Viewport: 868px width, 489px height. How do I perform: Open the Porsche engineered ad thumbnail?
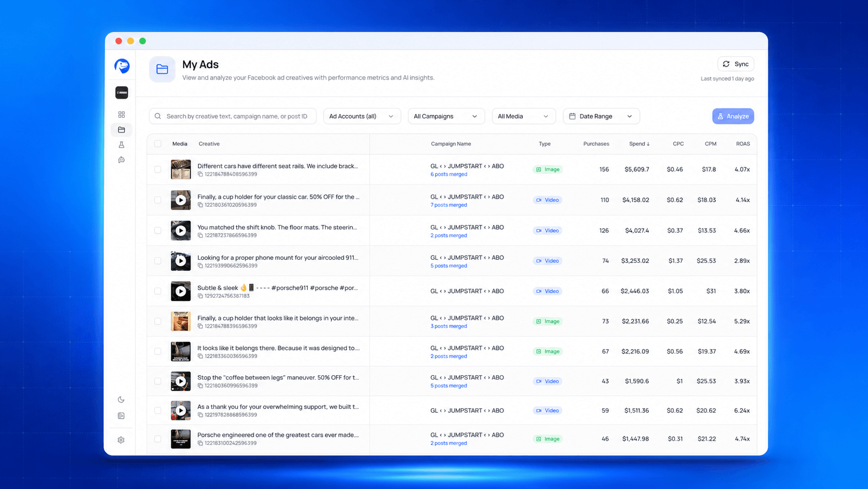tap(181, 439)
